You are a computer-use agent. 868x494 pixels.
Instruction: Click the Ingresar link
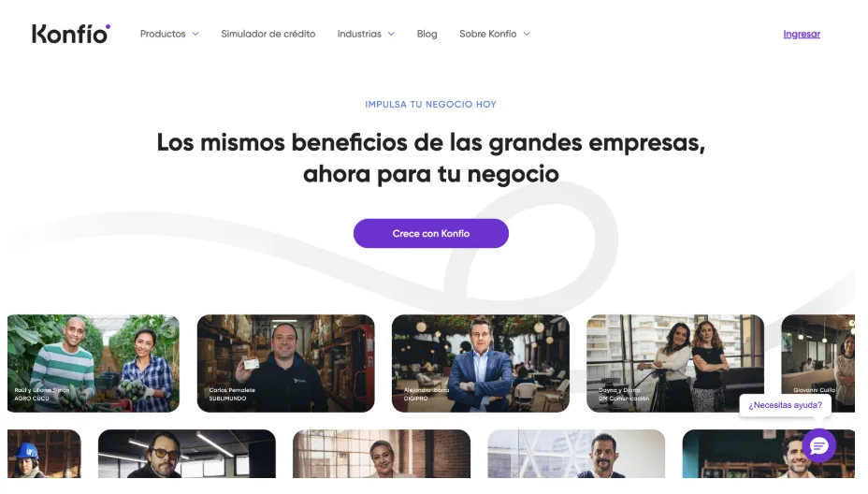tap(802, 34)
